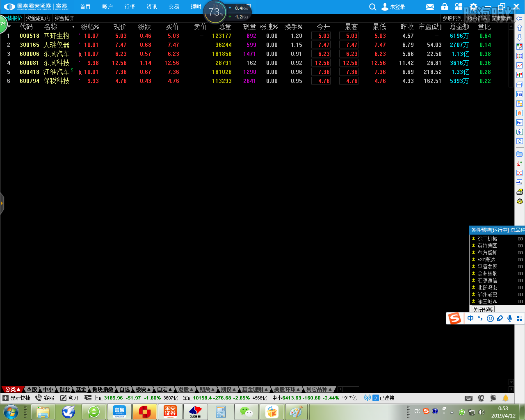Open the 交易 trading menu
525x420 pixels.
174,7
